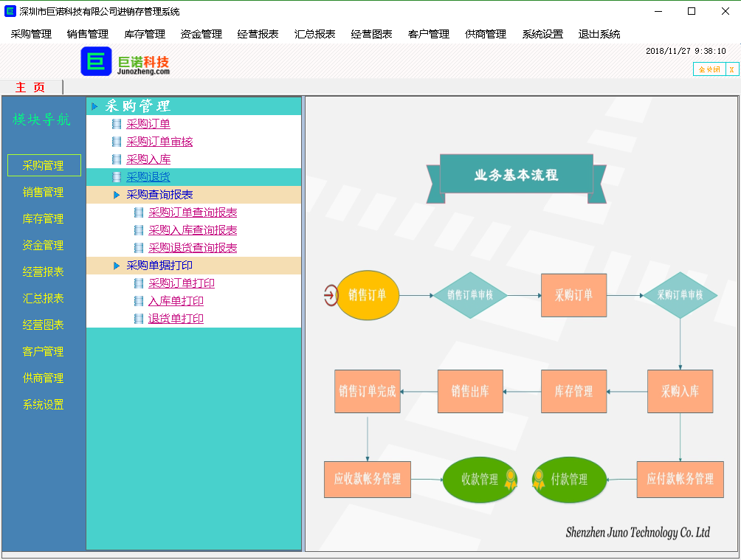Screen dimensions: 741x560
Task: Open the 销售管理 menu in menu bar
Action: pyautogui.click(x=88, y=34)
